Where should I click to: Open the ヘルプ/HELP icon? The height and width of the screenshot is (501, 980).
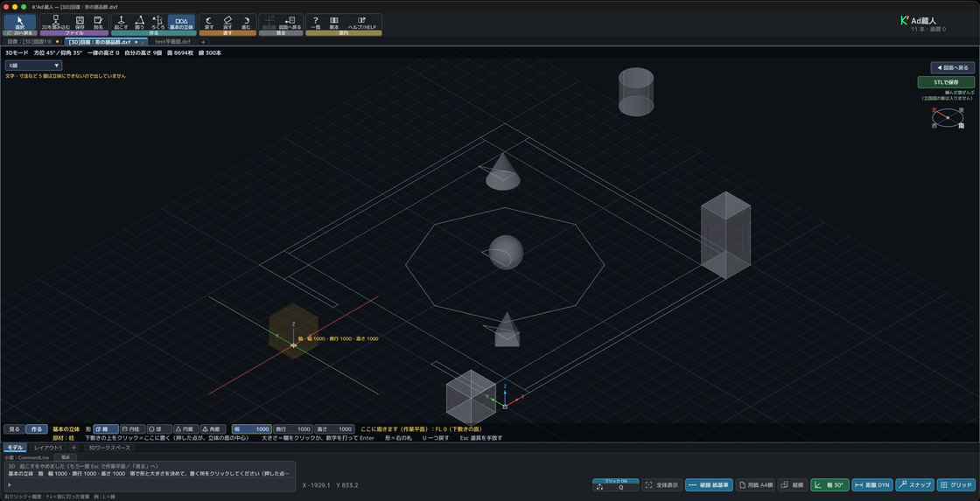pyautogui.click(x=362, y=23)
